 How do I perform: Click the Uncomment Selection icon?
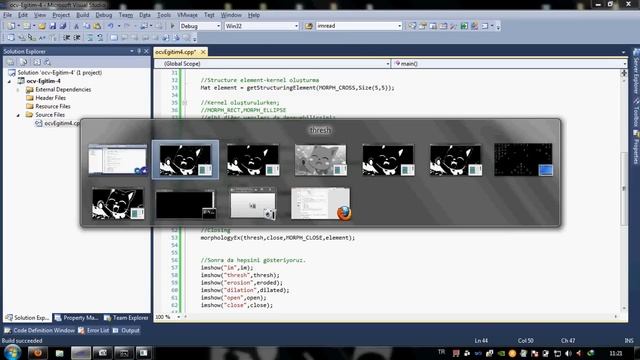pyautogui.click(x=100, y=38)
